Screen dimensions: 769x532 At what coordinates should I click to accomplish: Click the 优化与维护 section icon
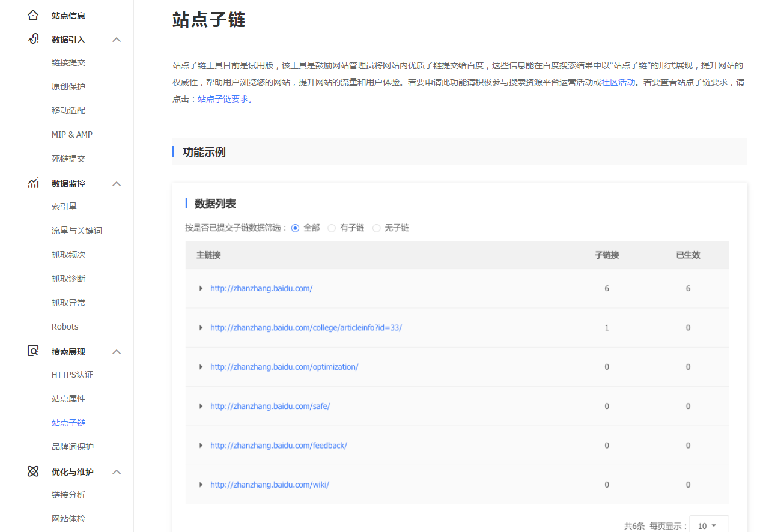(x=33, y=471)
